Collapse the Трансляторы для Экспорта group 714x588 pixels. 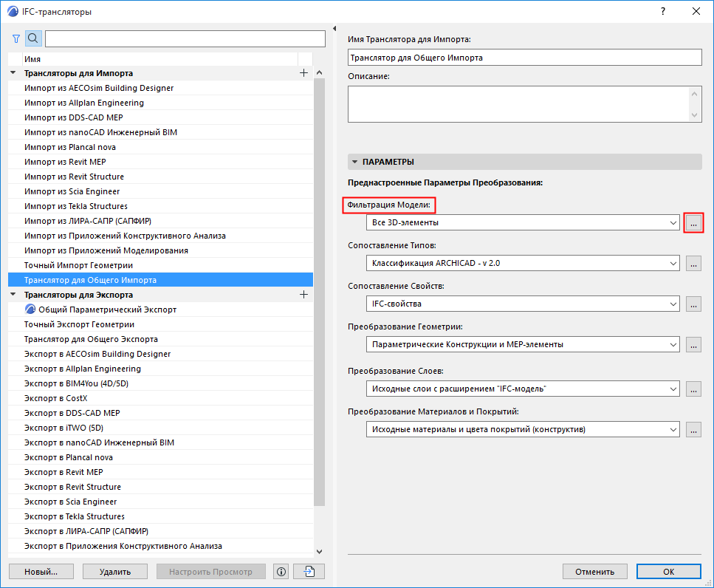pos(13,295)
